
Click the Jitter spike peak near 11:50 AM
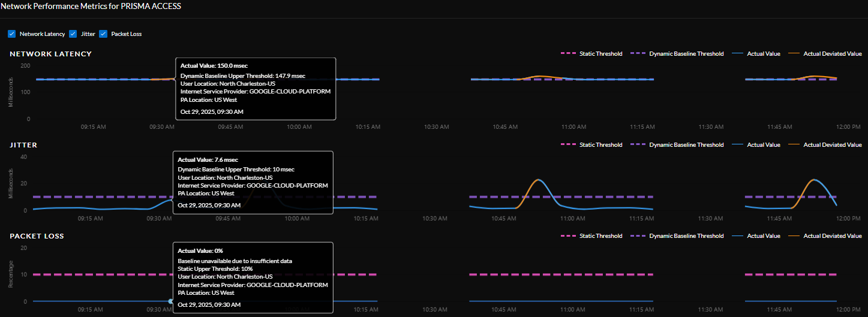[814, 180]
